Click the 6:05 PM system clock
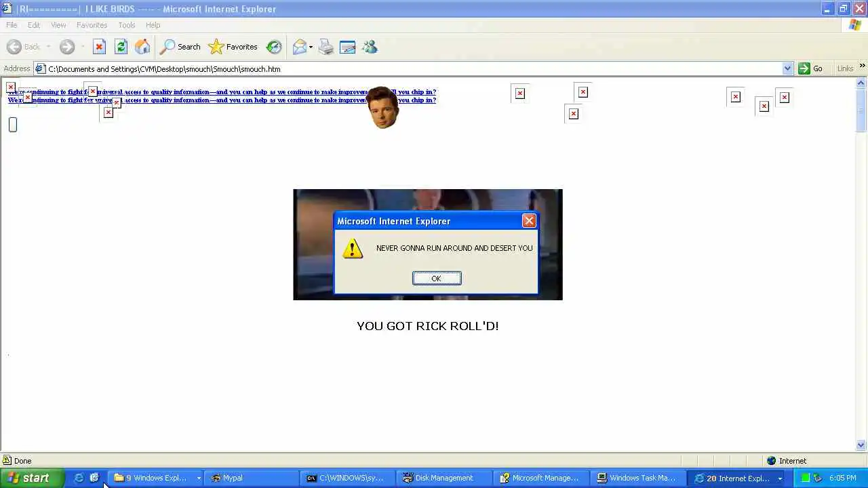The image size is (868, 488). point(843,478)
